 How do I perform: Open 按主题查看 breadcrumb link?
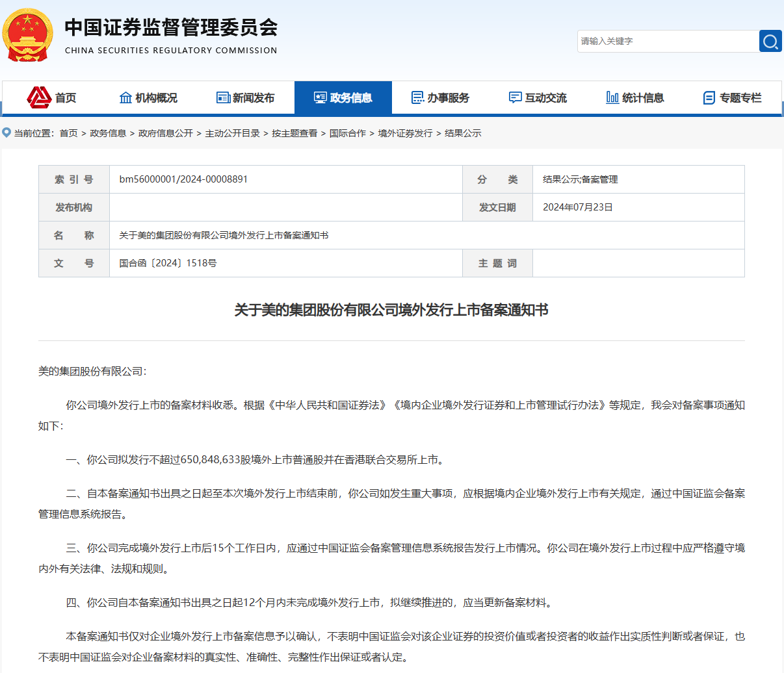294,133
